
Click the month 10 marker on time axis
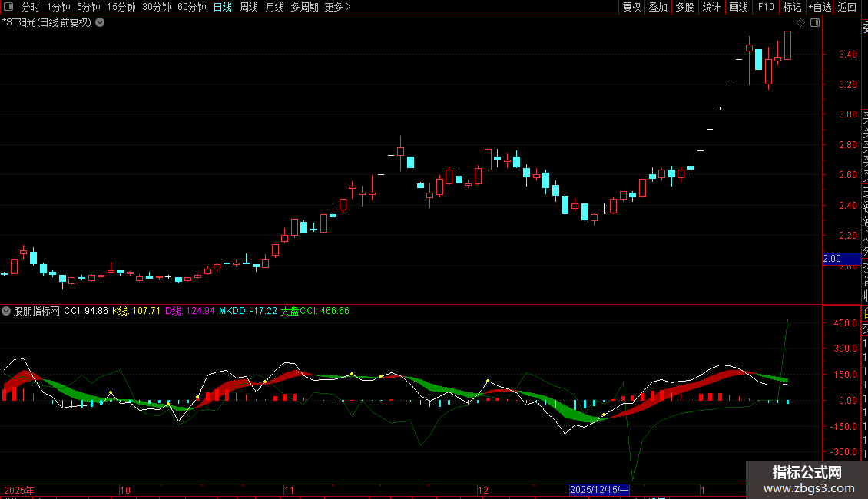point(125,490)
